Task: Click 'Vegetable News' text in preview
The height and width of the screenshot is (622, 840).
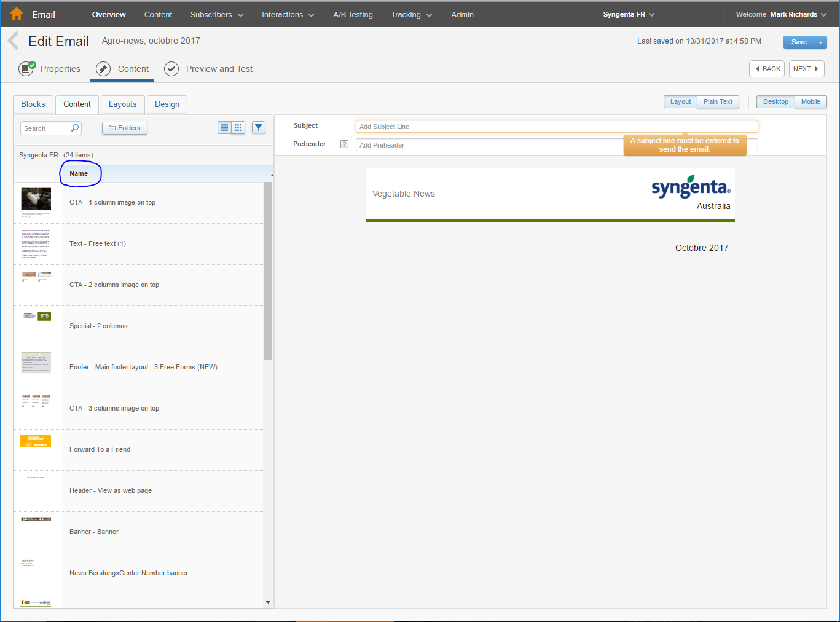Action: point(404,194)
